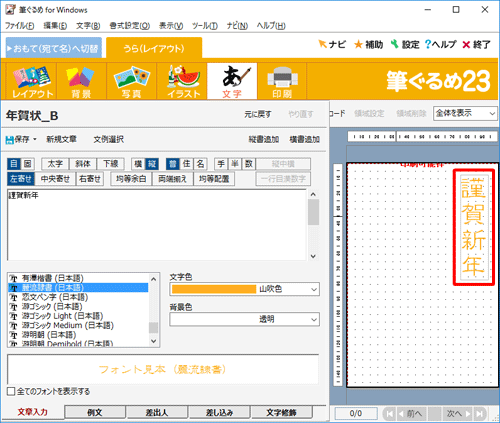Open 文字(B) menu
Image resolution: width=500 pixels, height=423 pixels.
point(88,26)
